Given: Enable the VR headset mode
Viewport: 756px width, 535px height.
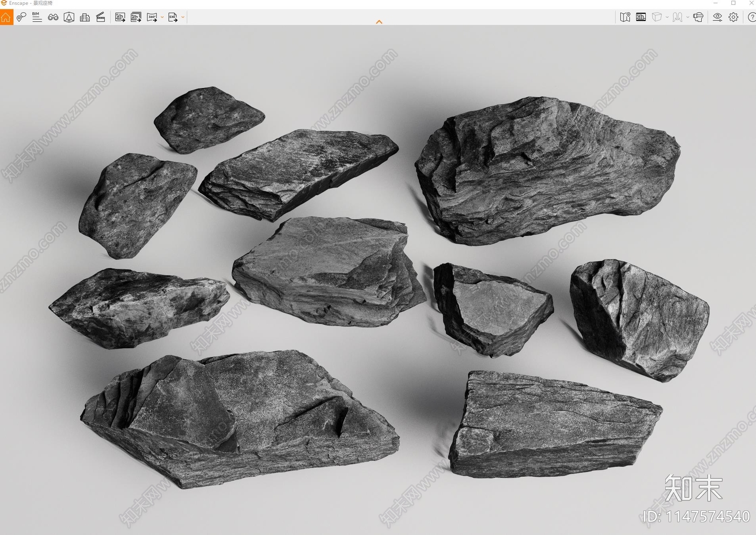Looking at the screenshot, I should pos(698,17).
